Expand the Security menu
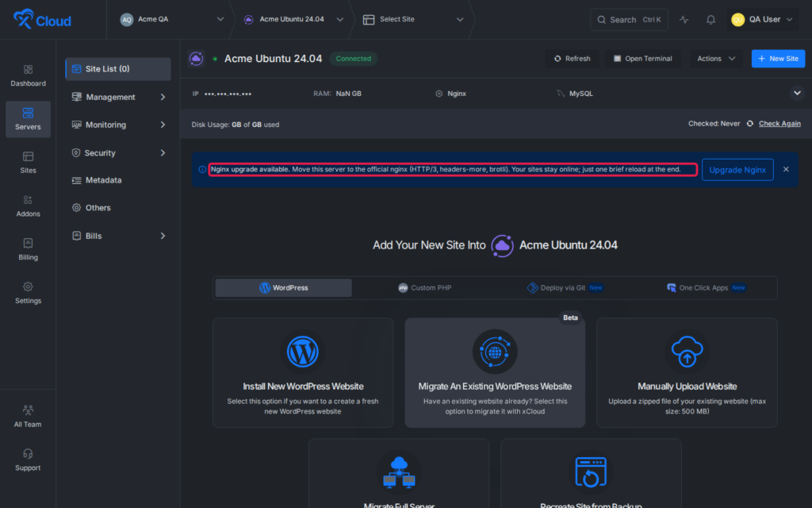This screenshot has width=812, height=508. coord(118,153)
